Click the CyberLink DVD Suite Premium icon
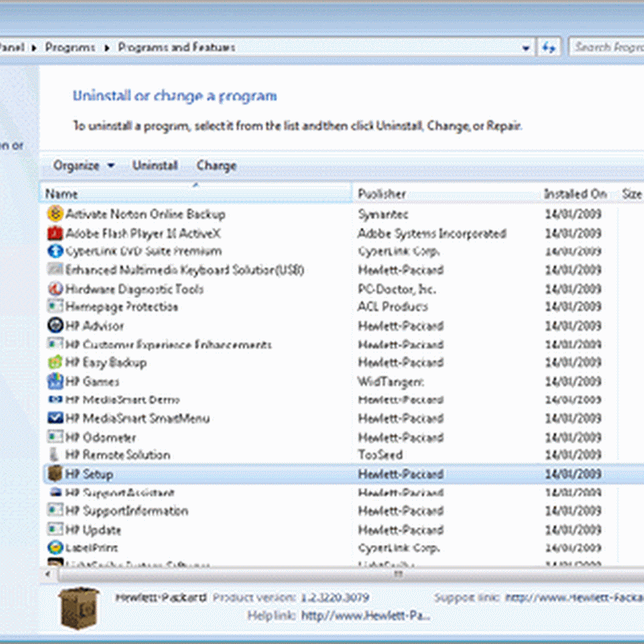 point(55,251)
